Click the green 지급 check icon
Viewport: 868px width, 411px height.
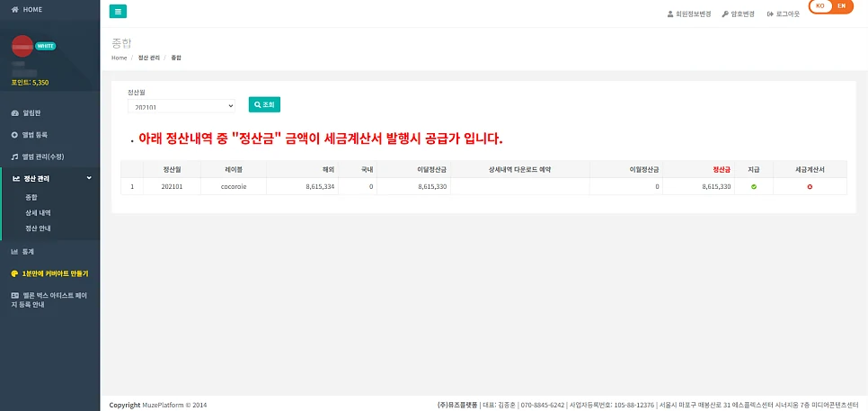(x=753, y=187)
